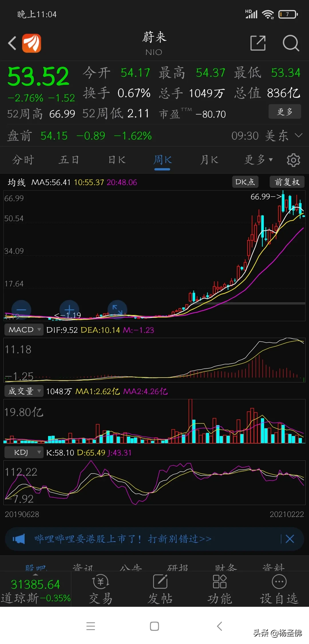Dismiss the Bilibili IPO banner
309x644 pixels.
[x=290, y=539]
